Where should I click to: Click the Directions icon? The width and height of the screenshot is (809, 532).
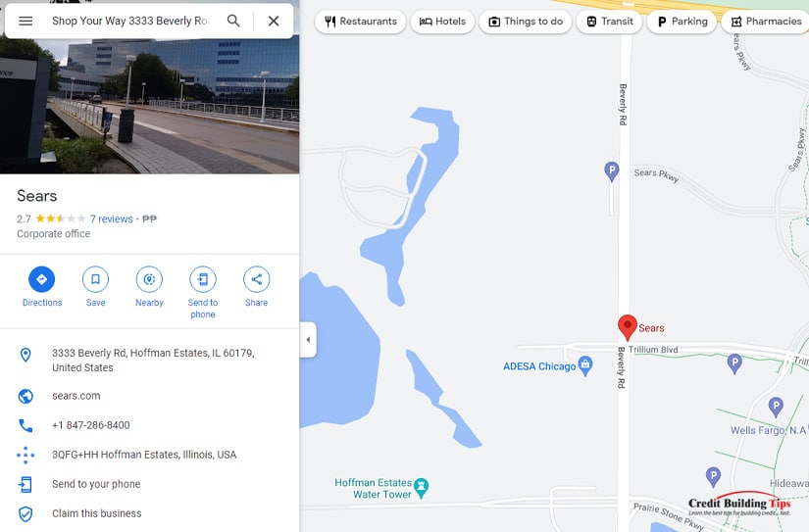(42, 279)
